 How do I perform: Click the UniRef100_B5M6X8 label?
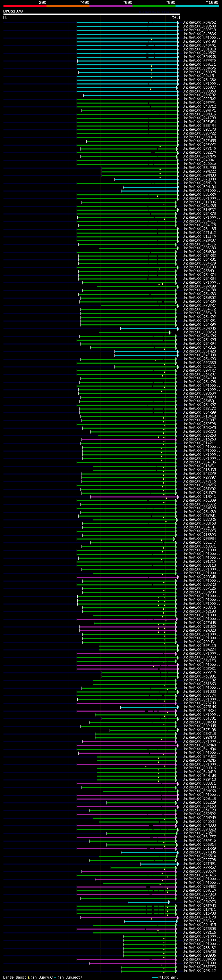click(x=199, y=57)
